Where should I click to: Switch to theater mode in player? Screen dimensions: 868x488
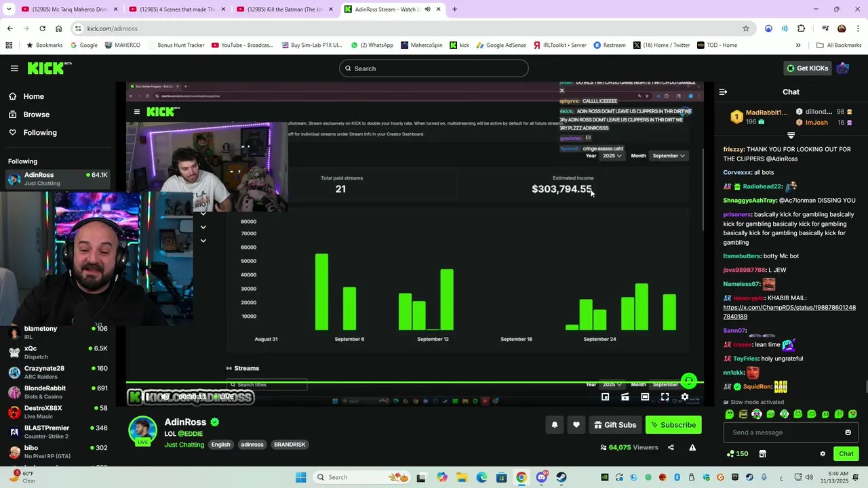click(645, 397)
